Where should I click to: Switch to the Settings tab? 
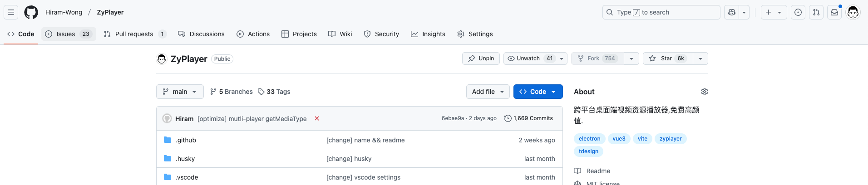(475, 34)
